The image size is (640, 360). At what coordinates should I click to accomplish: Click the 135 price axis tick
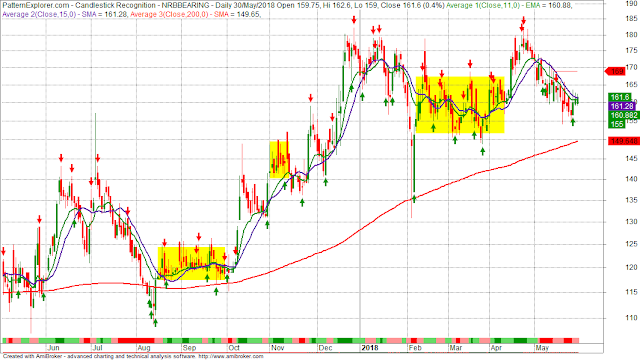(631, 200)
